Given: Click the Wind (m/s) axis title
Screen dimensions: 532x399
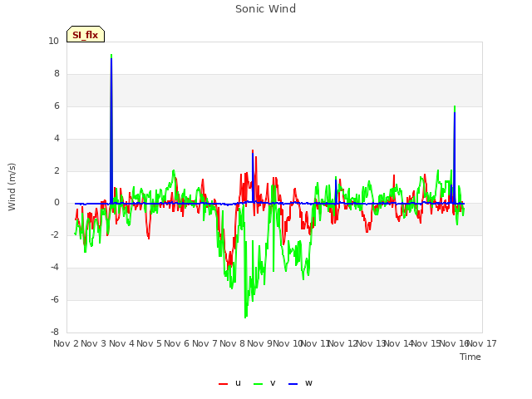Looking at the screenshot, I should point(12,187).
